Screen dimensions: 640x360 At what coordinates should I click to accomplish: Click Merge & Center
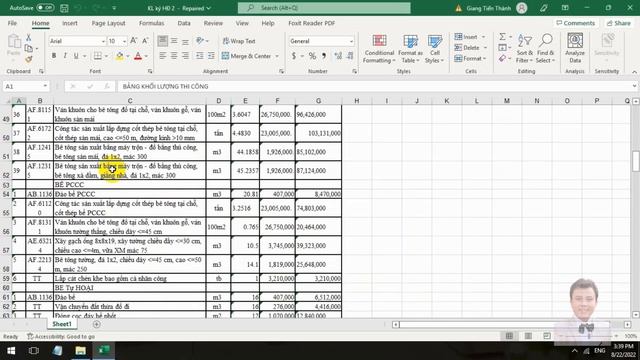(247, 56)
